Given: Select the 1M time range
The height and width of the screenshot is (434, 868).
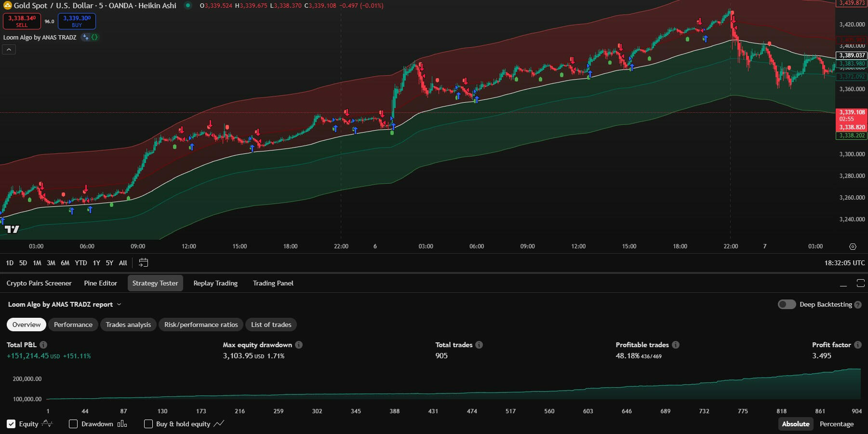Looking at the screenshot, I should 37,263.
